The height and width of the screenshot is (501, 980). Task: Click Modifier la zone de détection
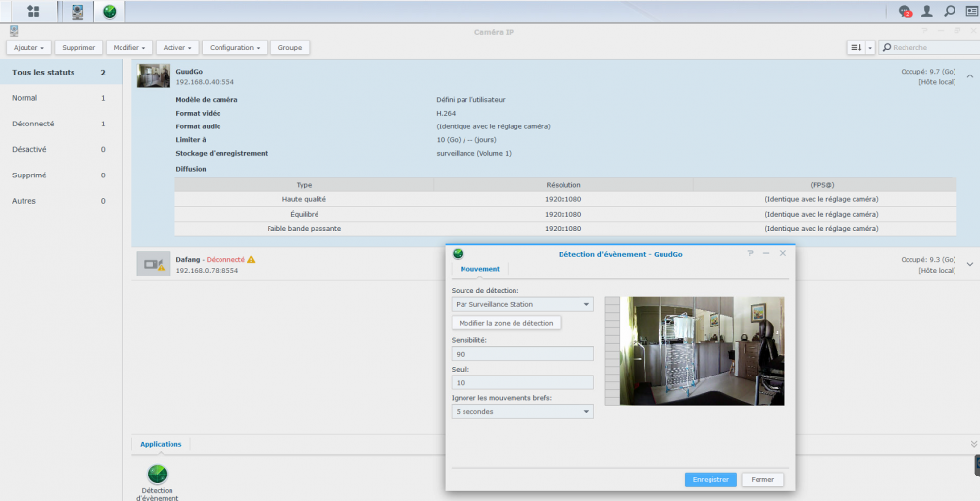pyautogui.click(x=506, y=323)
